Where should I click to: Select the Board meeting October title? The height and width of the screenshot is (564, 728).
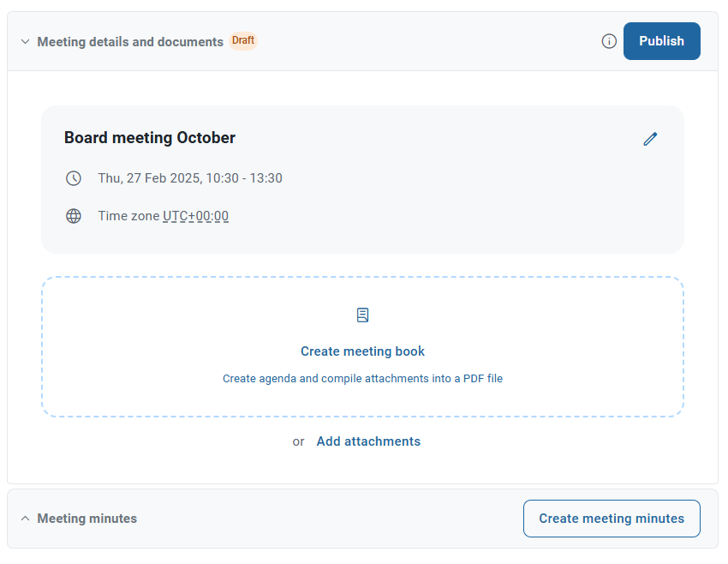click(150, 138)
